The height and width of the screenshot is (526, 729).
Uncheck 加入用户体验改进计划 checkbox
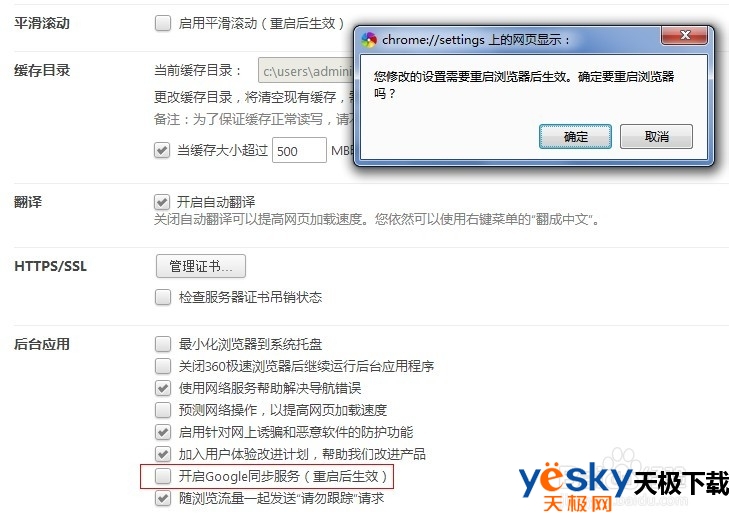(163, 454)
